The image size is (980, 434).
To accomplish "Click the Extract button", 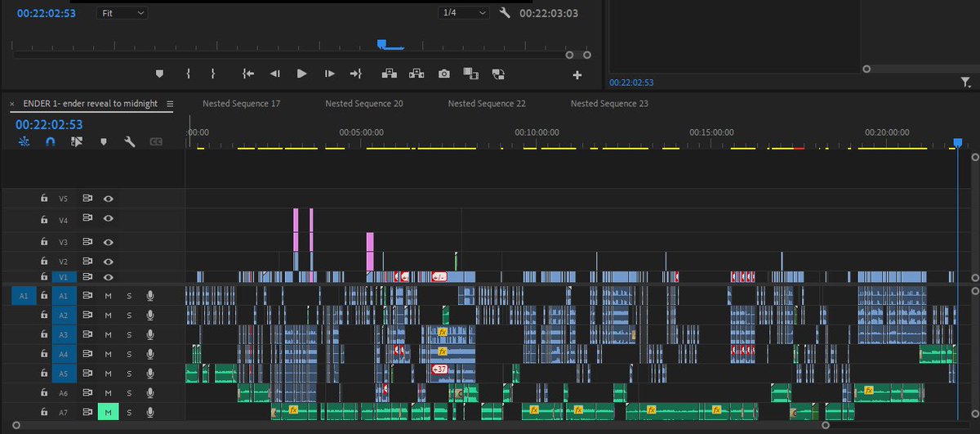I will point(416,74).
